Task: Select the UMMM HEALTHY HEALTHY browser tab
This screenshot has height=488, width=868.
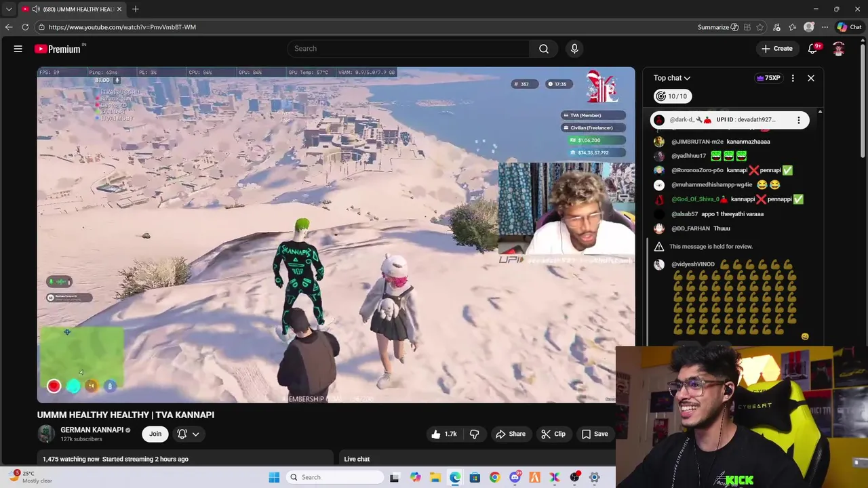Action: coord(73,9)
